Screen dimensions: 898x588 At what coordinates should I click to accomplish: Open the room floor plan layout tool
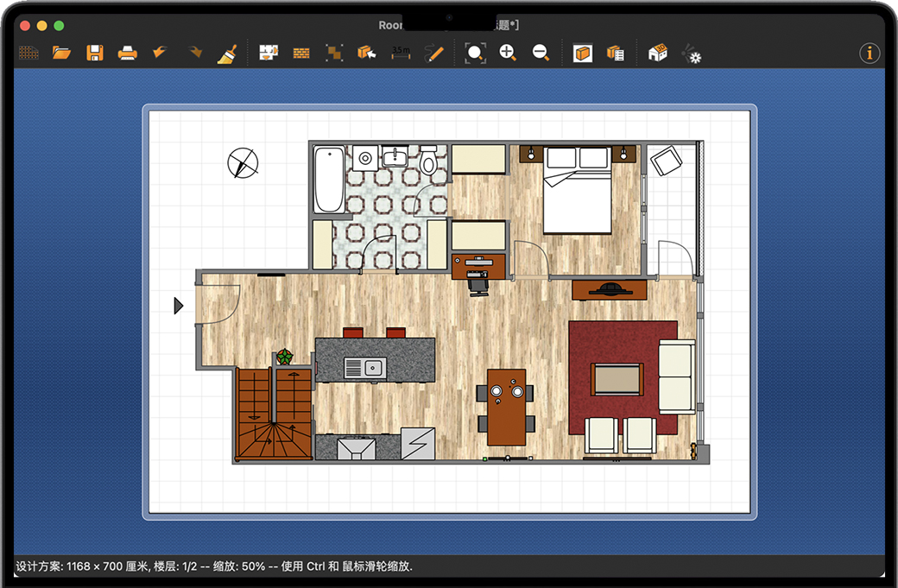coord(269,53)
